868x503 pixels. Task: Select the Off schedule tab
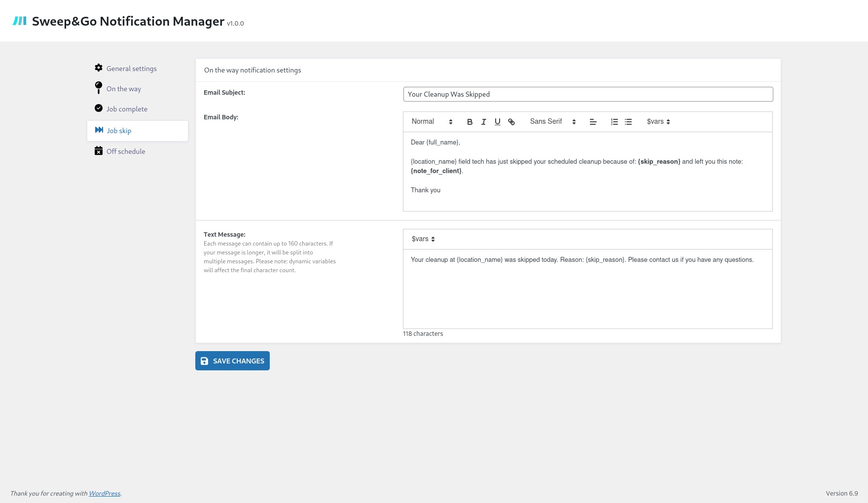pyautogui.click(x=126, y=151)
